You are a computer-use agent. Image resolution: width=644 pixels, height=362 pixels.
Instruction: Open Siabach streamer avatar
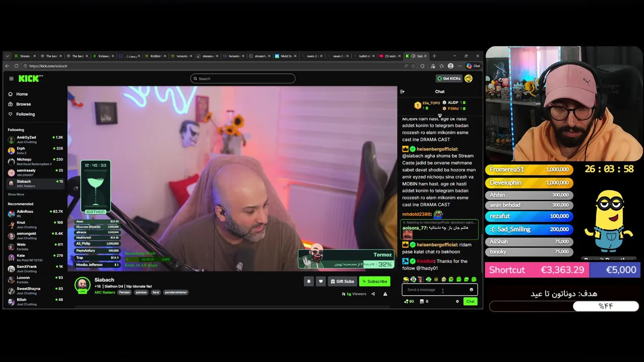coord(82,285)
